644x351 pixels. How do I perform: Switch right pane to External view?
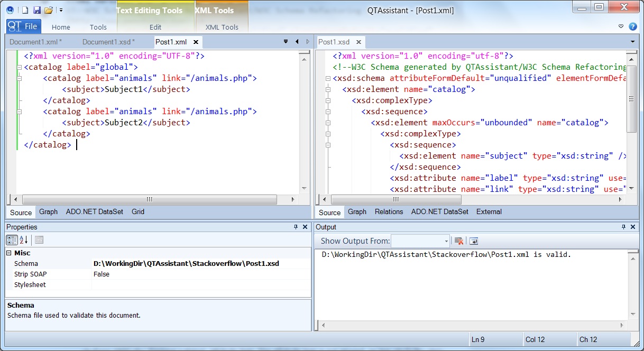point(489,211)
